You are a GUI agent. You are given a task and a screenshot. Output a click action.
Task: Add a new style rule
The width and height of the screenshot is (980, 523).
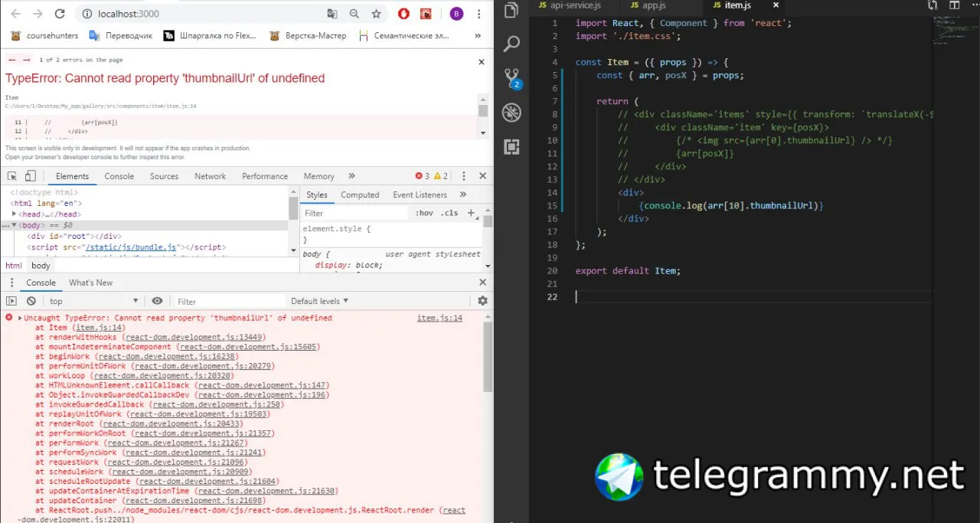click(x=471, y=213)
